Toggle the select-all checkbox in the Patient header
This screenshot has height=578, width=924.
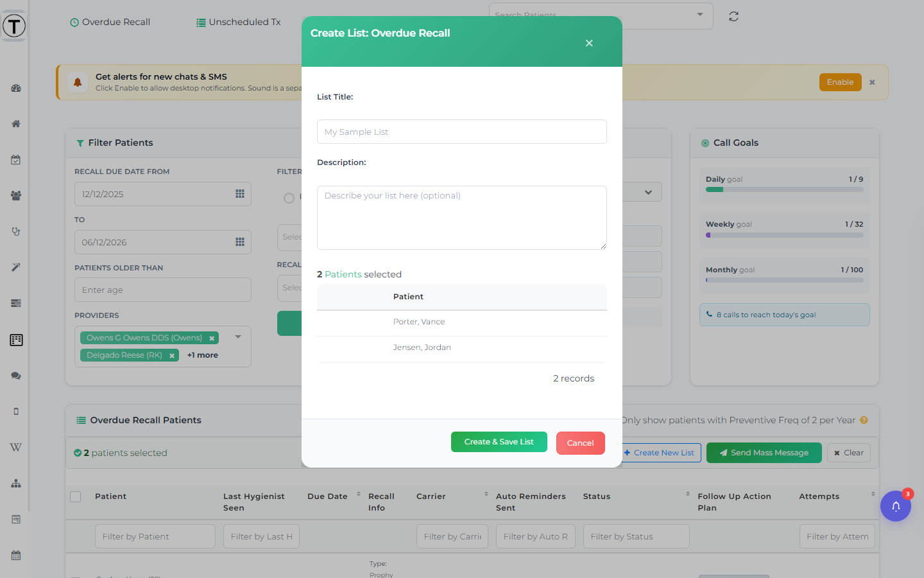tap(76, 496)
